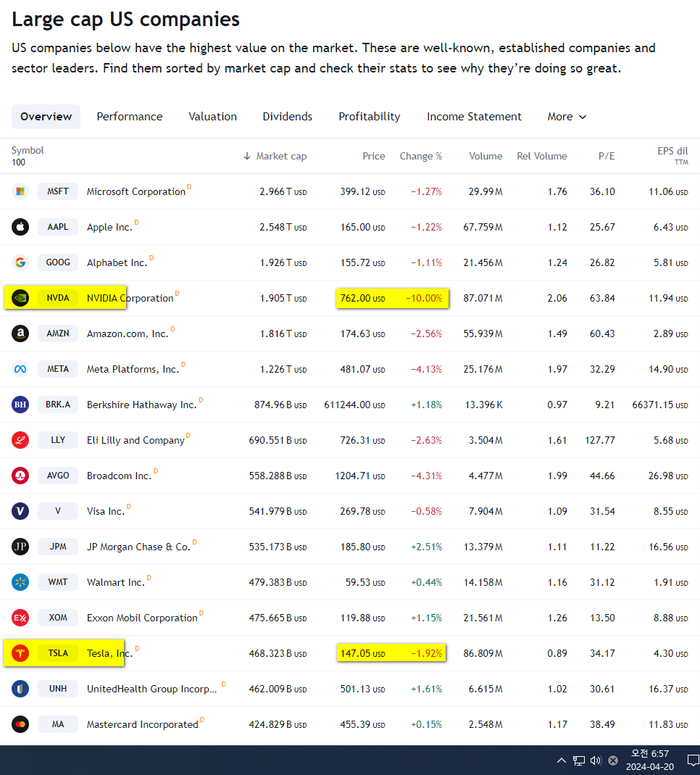Screen dimensions: 700x775
Task: Open the TSLA ticker link
Action: click(x=58, y=653)
